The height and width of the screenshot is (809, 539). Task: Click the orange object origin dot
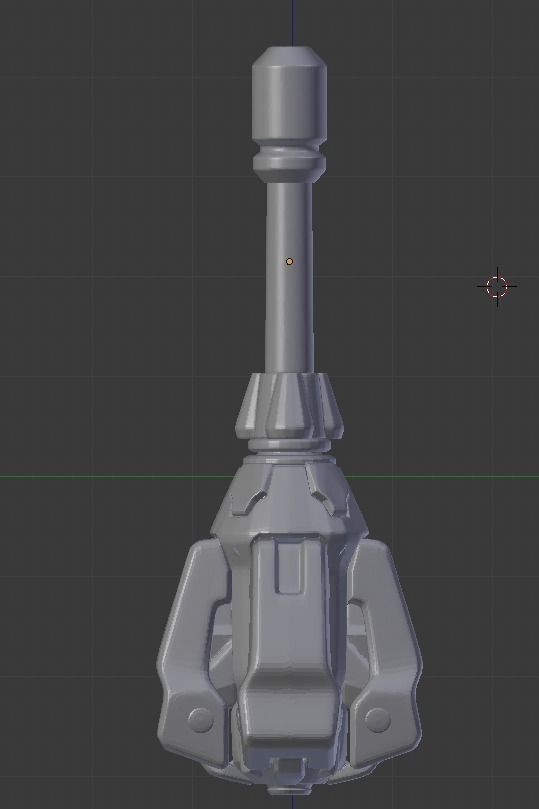tap(289, 262)
